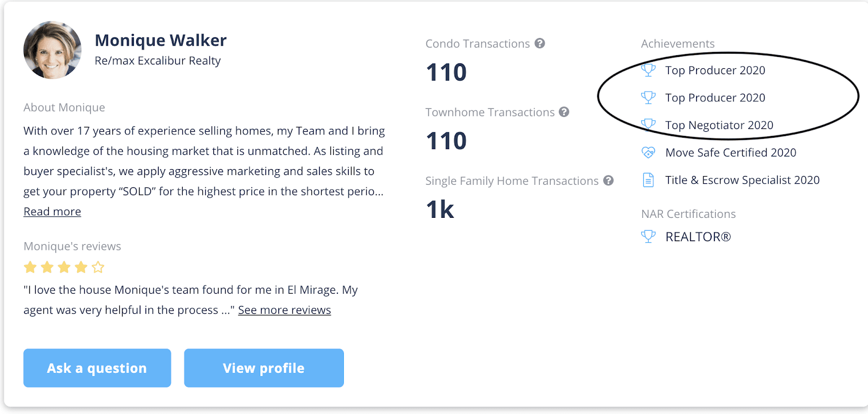Screen dimensions: 868x414
Task: Click the first Top Producer 2020 trophy icon
Action: 648,70
